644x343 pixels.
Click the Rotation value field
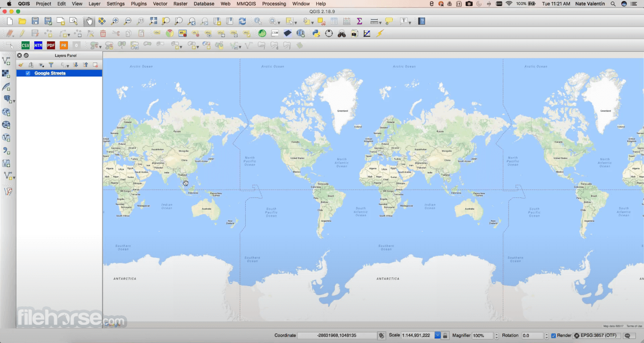tap(532, 335)
